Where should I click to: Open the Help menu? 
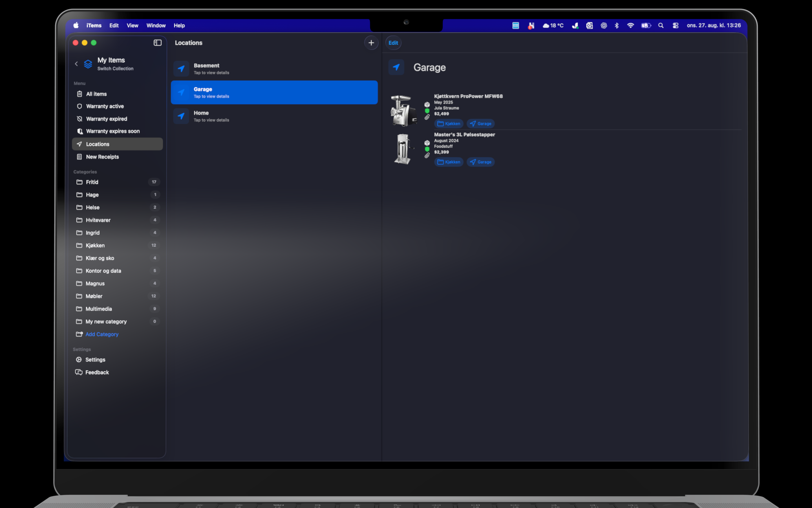[x=179, y=25]
